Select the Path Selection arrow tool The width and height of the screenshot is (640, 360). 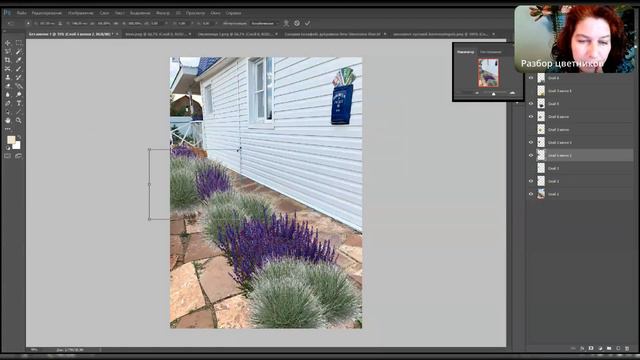click(x=8, y=111)
